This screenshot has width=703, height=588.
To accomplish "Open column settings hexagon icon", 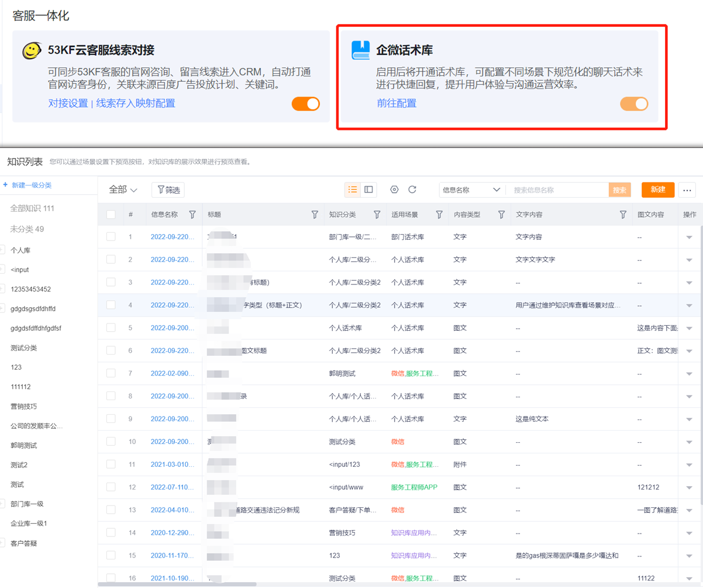I will click(395, 190).
